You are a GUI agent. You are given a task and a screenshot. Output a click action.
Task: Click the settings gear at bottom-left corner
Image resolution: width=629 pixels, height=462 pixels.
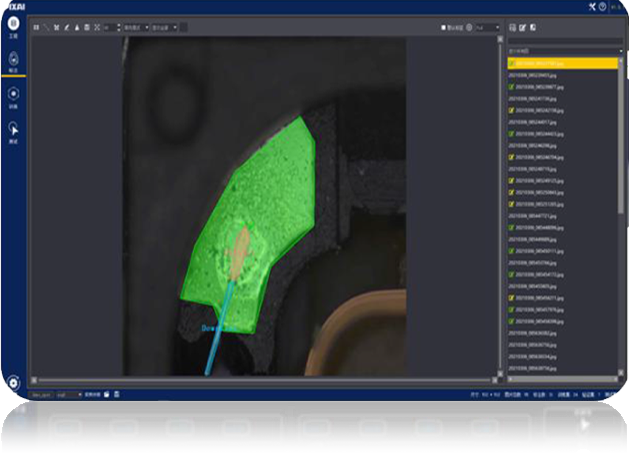point(13,382)
